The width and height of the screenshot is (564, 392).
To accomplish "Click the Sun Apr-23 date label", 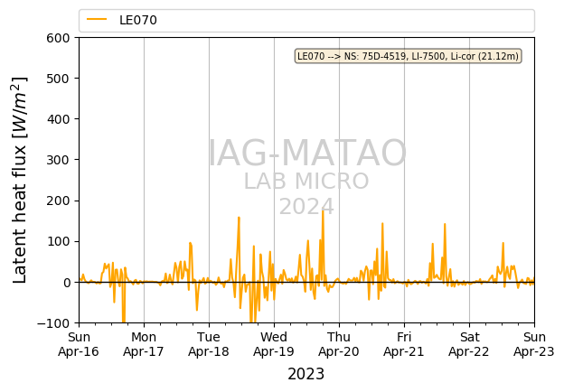I will (x=534, y=344).
